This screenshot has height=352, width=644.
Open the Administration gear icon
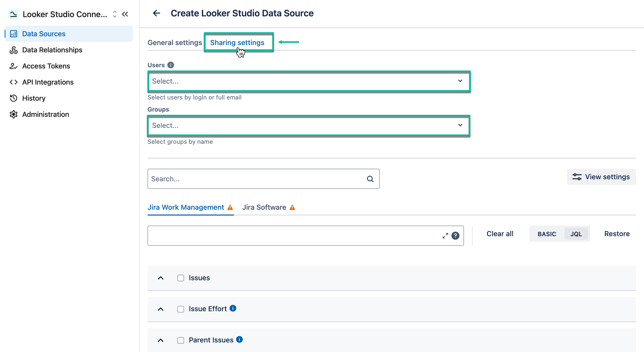14,114
